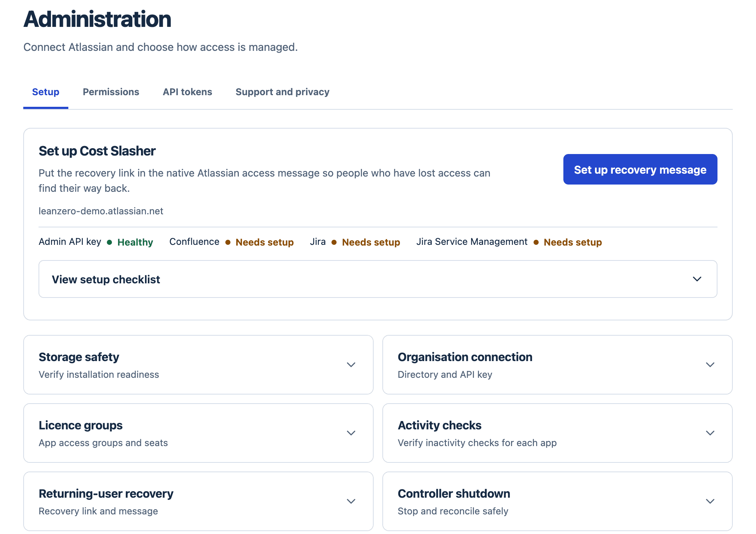Click the Administration page title

click(97, 19)
